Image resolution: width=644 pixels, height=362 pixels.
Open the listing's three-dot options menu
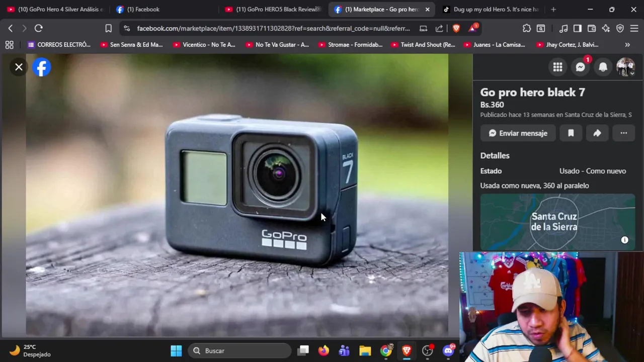coord(624,133)
